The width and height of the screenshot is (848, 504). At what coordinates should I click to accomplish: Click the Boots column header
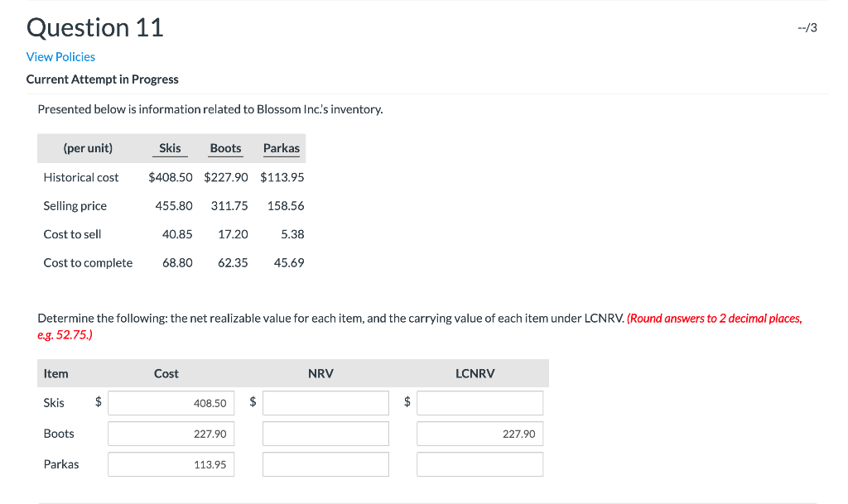225,148
